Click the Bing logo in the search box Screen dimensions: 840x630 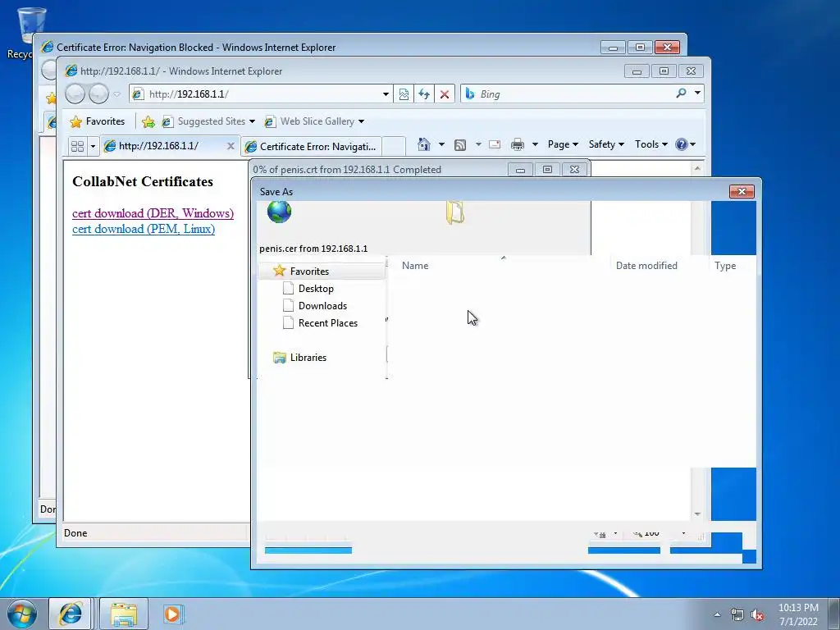(x=470, y=94)
